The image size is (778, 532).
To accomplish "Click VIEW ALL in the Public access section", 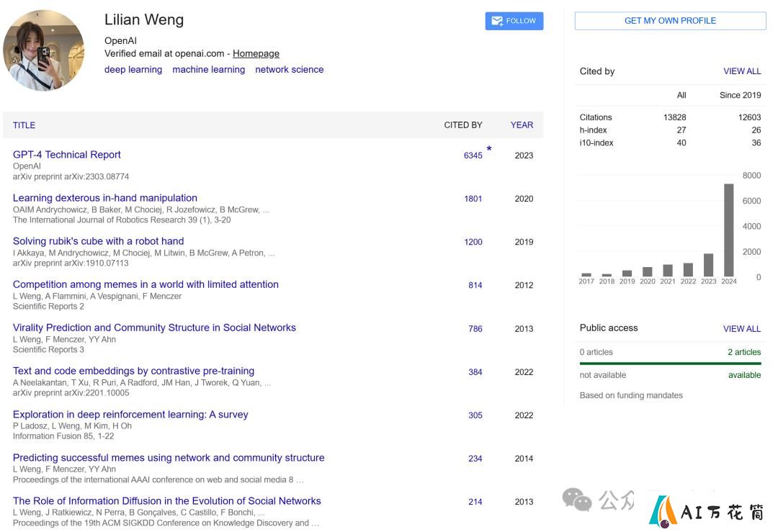I will 742,329.
